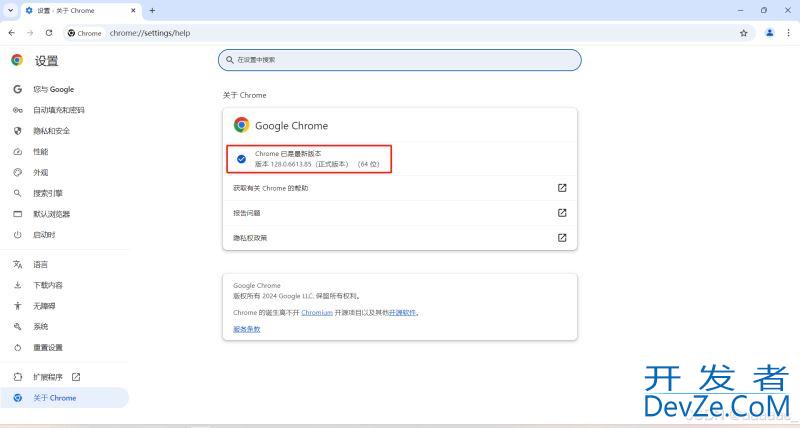Minimize the Chrome window

tap(740, 10)
